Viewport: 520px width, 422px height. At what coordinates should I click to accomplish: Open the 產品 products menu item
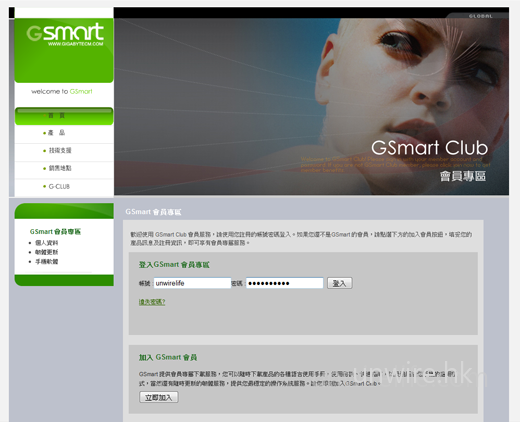tap(57, 133)
